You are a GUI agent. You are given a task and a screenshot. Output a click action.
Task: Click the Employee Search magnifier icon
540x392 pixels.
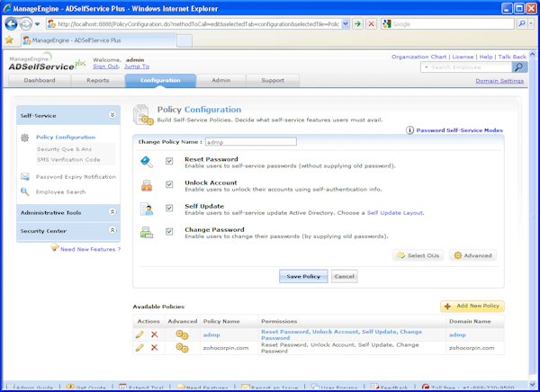[x=25, y=192]
